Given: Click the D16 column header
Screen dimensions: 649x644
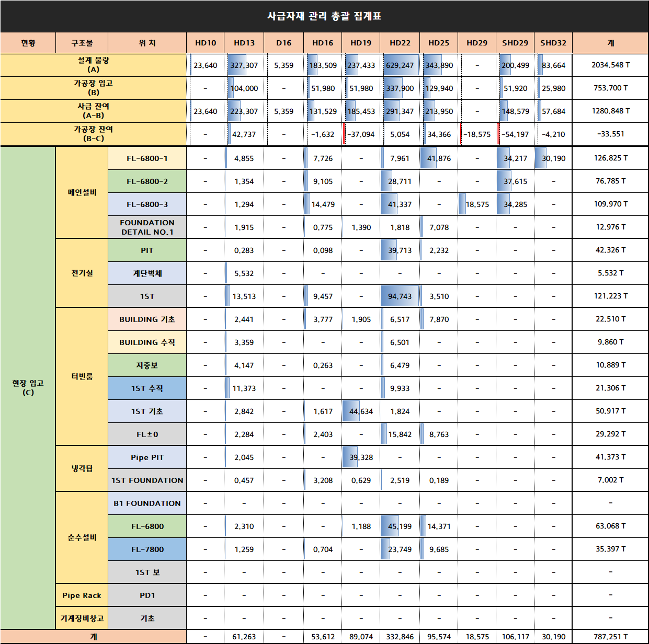Looking at the screenshot, I should point(284,43).
